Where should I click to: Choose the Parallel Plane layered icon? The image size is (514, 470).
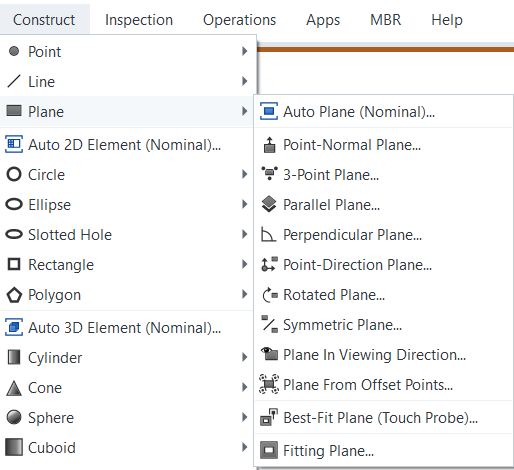[x=269, y=204]
